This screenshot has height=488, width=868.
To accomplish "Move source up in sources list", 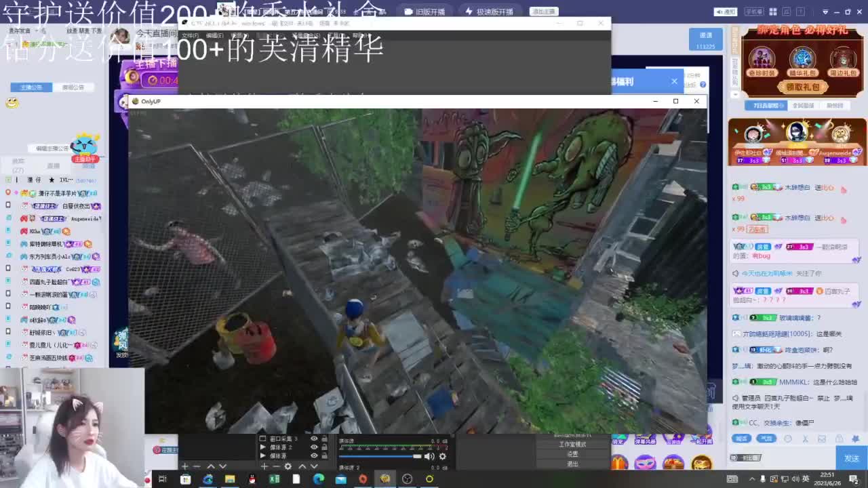I will point(302,466).
